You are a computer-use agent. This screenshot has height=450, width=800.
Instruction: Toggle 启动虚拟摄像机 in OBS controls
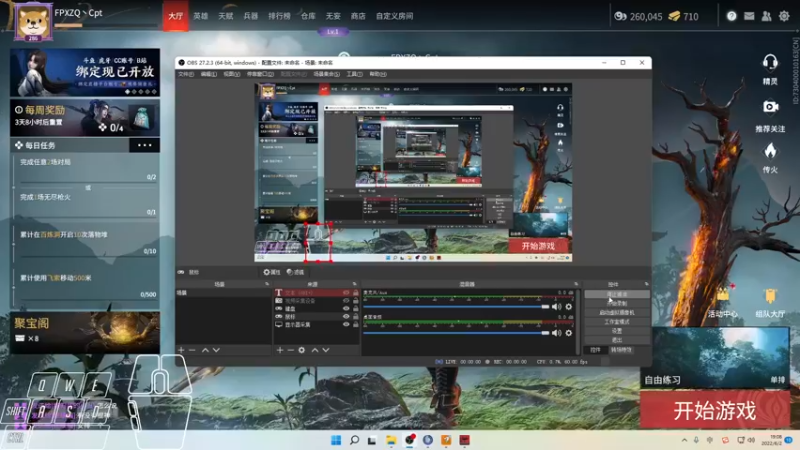pos(617,313)
